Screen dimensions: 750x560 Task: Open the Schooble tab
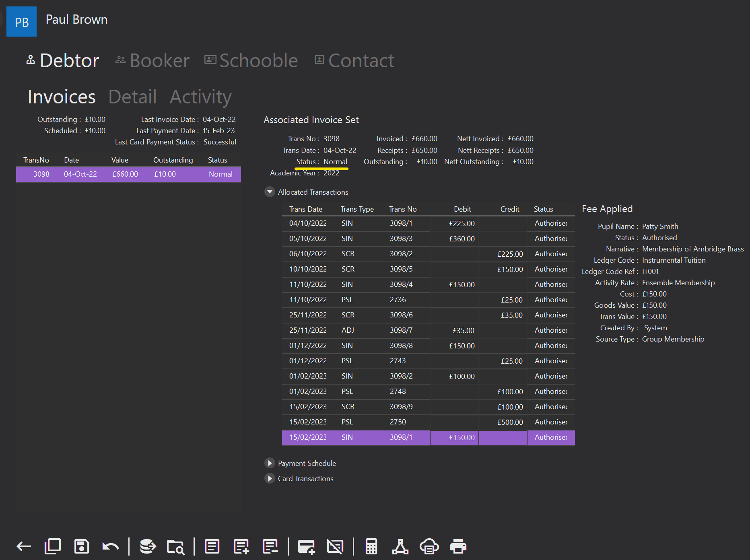point(251,61)
